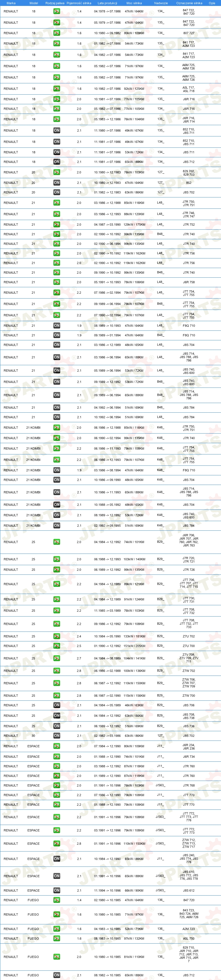
Task: Click petrol icon in the 807 727 engine row
Action: tap(57, 33)
